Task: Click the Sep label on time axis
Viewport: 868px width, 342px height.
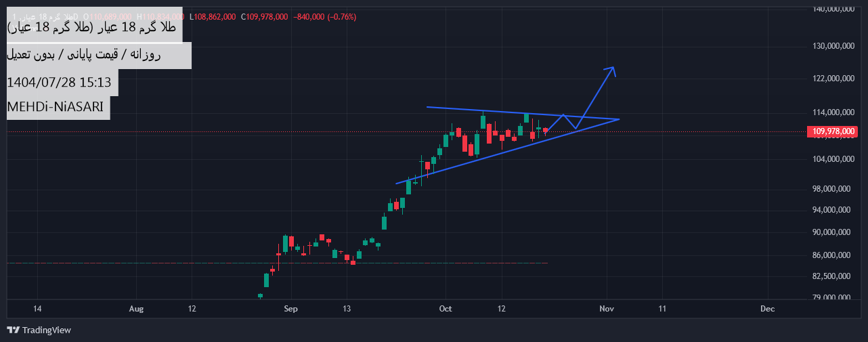Action: tap(290, 309)
